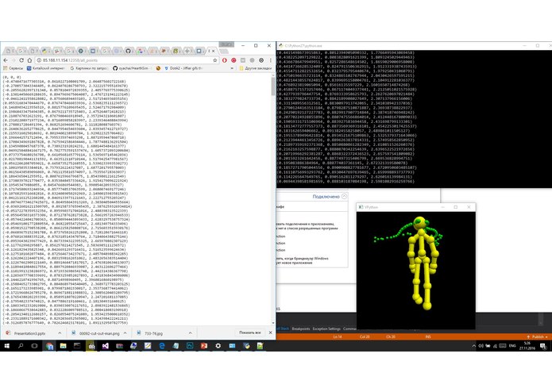Click the VPython window title bar icon
Viewport: 552px width, 392px height.
pos(361,207)
